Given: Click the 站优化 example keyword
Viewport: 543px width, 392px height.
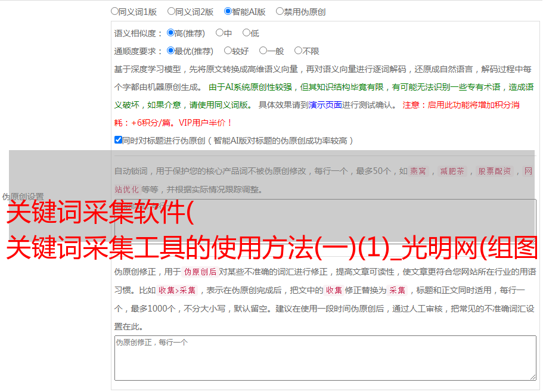Looking at the screenshot, I should pos(127,189).
